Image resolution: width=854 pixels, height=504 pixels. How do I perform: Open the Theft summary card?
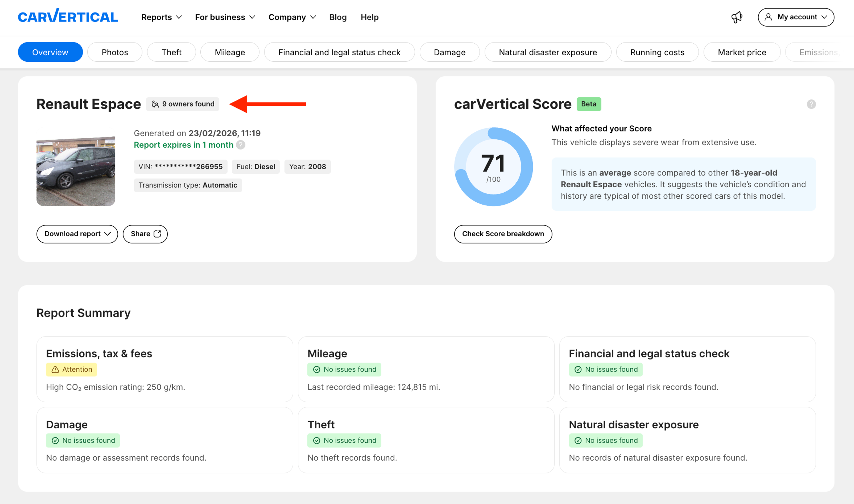pos(426,440)
